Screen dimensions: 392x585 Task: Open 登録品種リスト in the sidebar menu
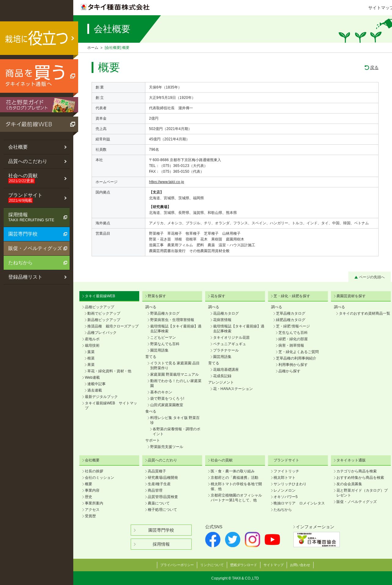37,277
